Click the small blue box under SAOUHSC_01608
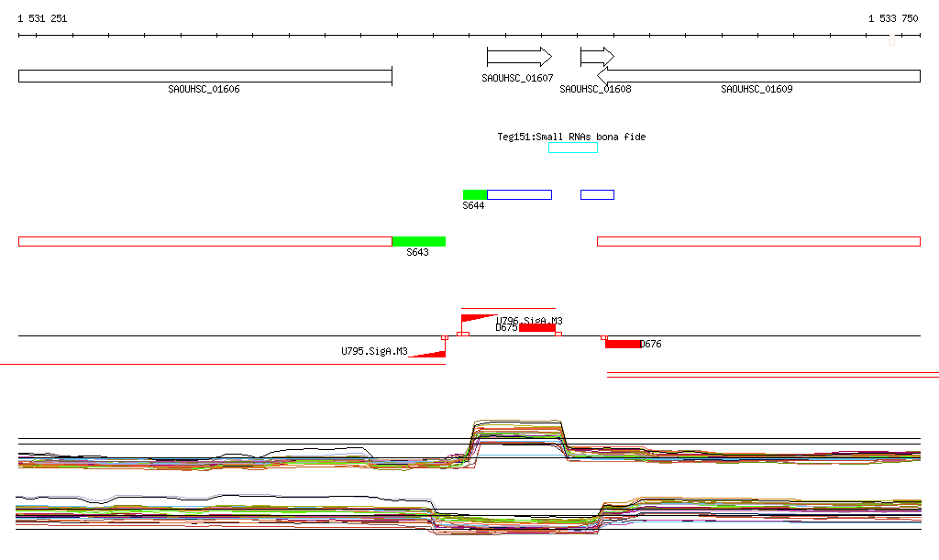Screen dimensions: 939x560 pyautogui.click(x=597, y=194)
